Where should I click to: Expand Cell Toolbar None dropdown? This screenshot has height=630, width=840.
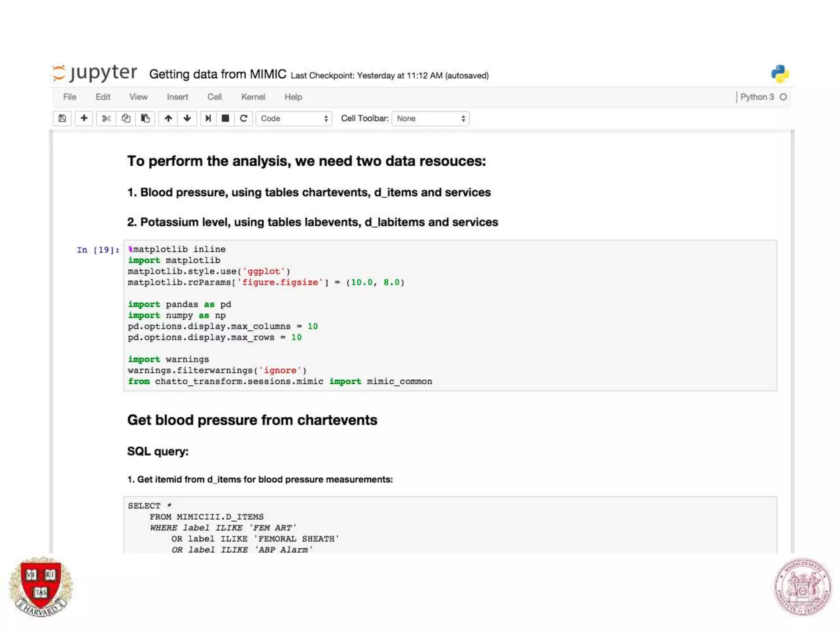430,119
